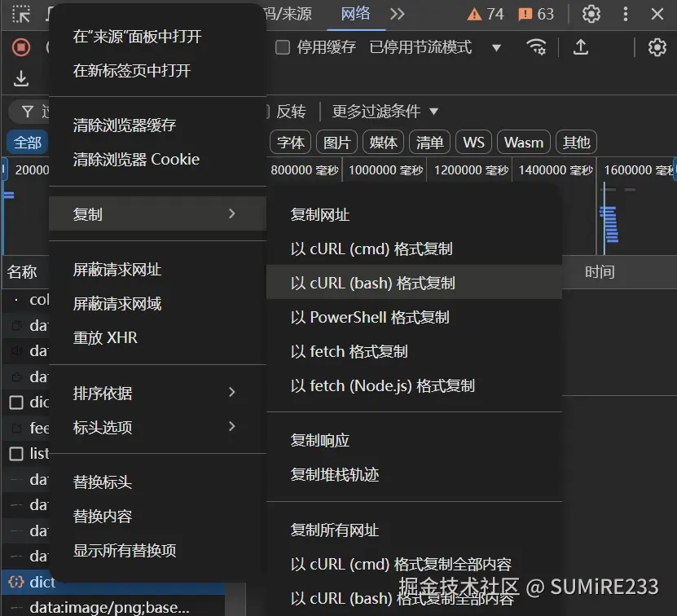
Task: Filter requests by Media type
Action: pyautogui.click(x=383, y=142)
